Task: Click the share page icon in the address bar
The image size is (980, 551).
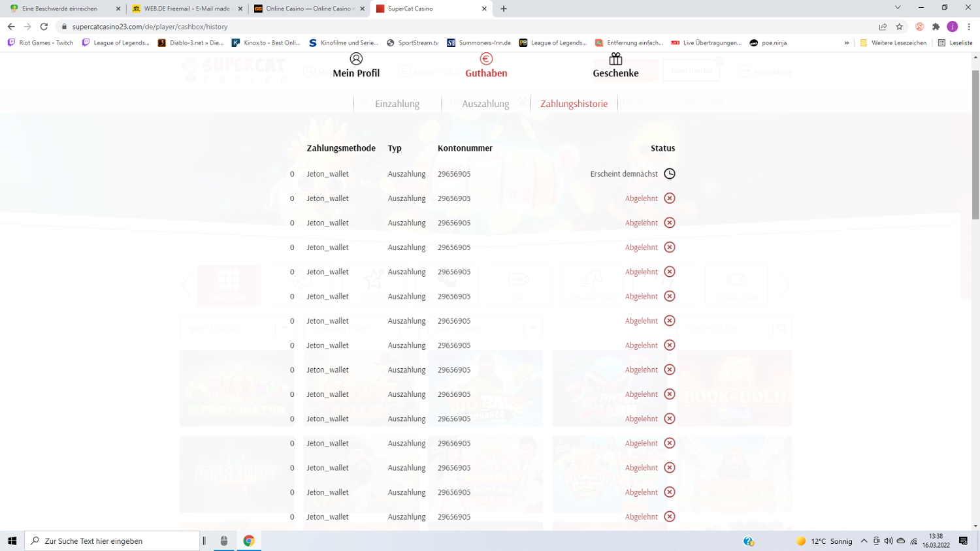Action: tap(883, 27)
